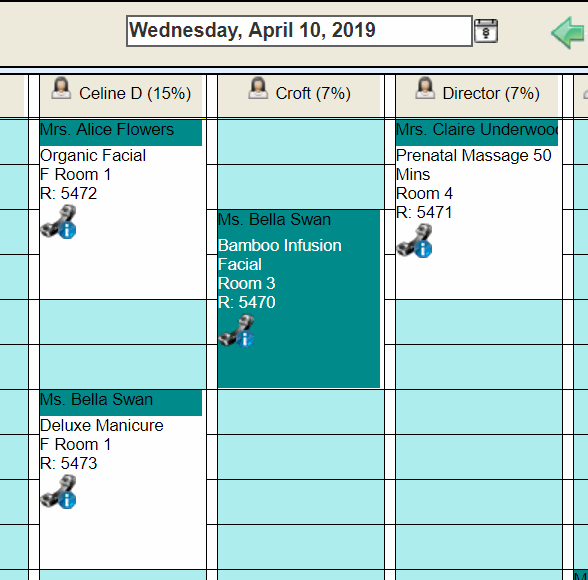Click Director staff avatar icon
Screen dimensions: 588x580
(425, 88)
